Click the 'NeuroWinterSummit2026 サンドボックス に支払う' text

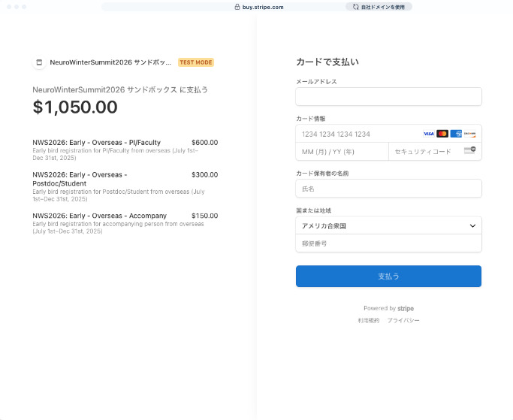[x=120, y=89]
